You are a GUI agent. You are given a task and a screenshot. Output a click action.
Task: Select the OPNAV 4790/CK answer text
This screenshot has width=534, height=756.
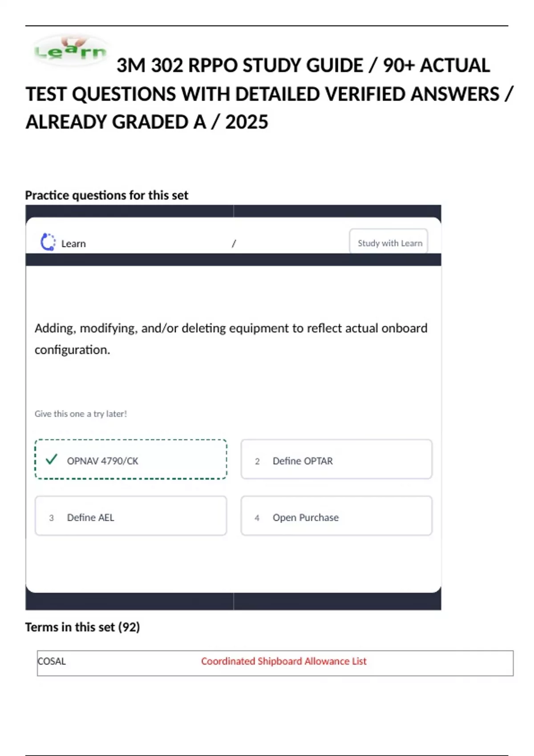[x=102, y=461]
